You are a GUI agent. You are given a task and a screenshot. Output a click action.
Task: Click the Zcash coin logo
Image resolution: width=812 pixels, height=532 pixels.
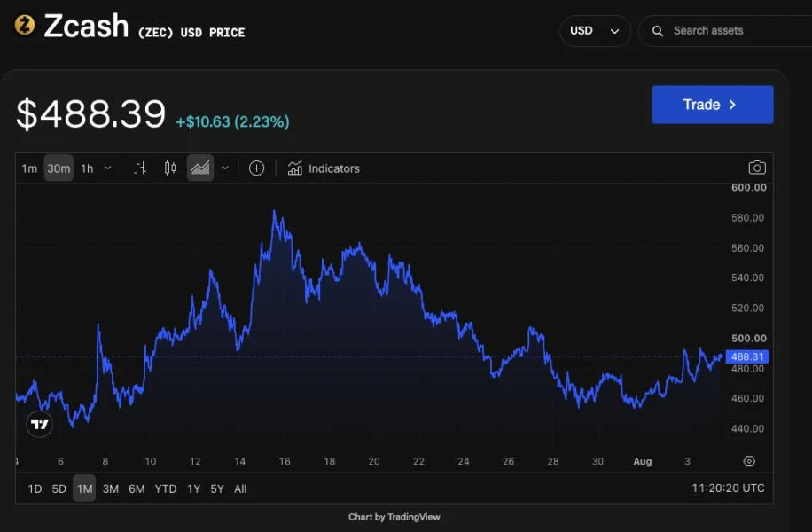click(24, 25)
